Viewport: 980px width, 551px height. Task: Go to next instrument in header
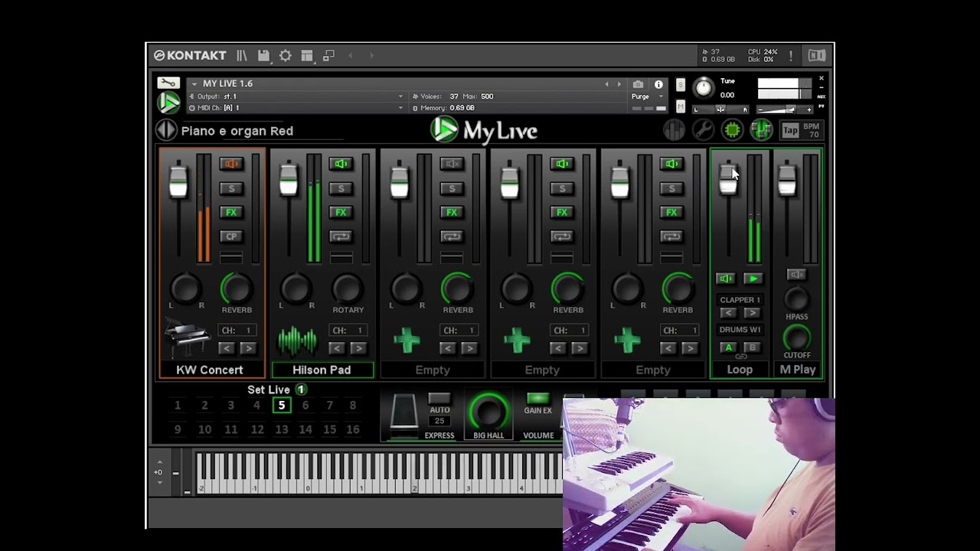619,84
